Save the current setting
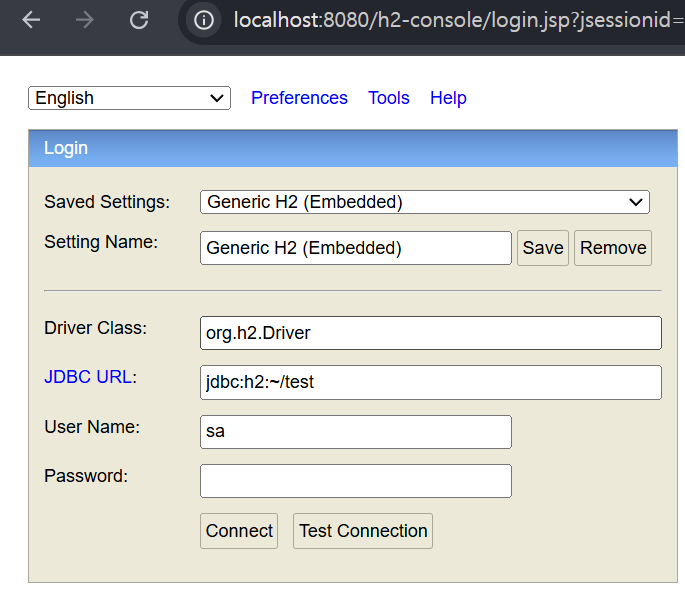 (x=543, y=248)
